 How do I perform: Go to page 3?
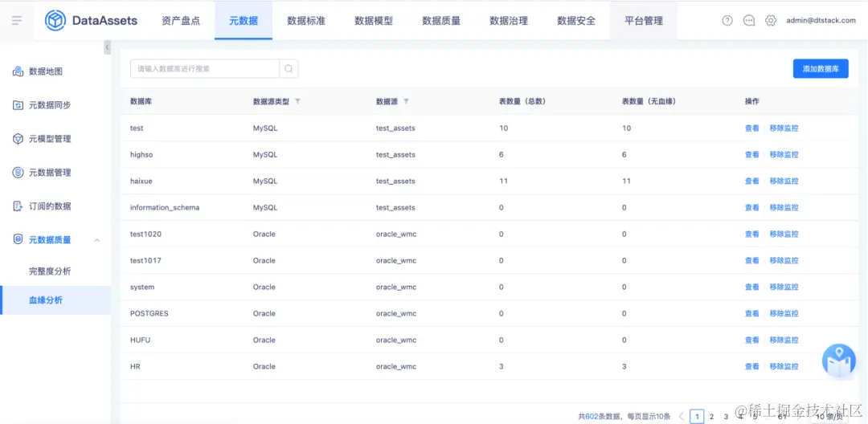(726, 417)
